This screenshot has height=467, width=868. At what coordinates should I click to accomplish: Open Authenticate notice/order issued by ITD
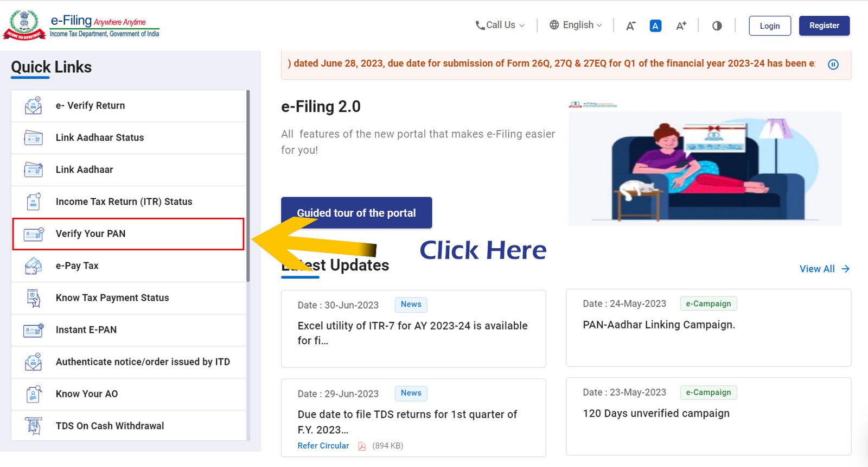pos(129,362)
